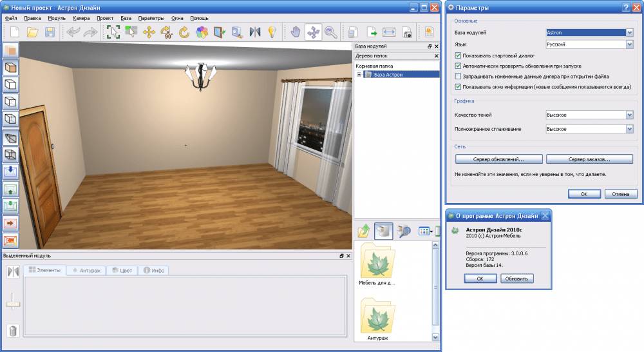Select the hand pan camera tool
This screenshot has width=644, height=352.
(296, 32)
